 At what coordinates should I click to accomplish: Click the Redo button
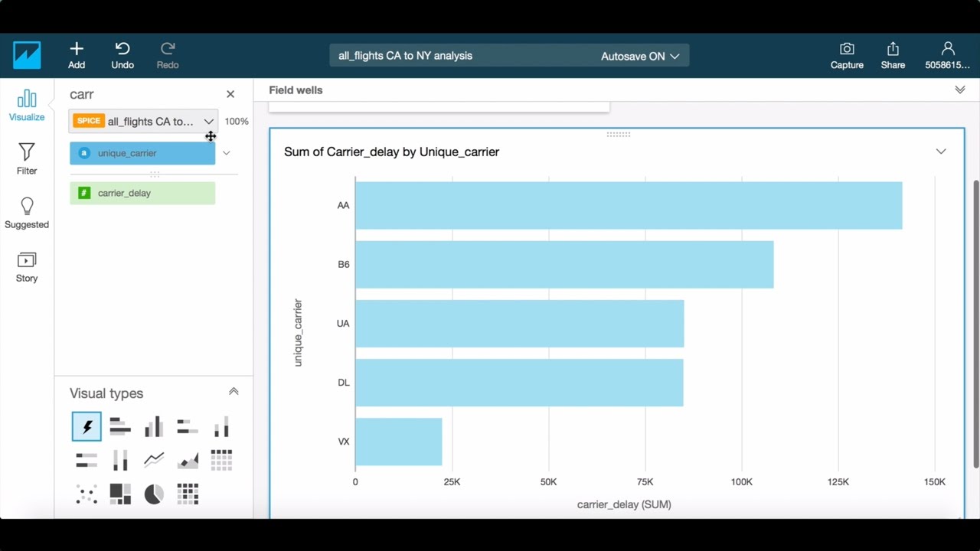pyautogui.click(x=168, y=55)
